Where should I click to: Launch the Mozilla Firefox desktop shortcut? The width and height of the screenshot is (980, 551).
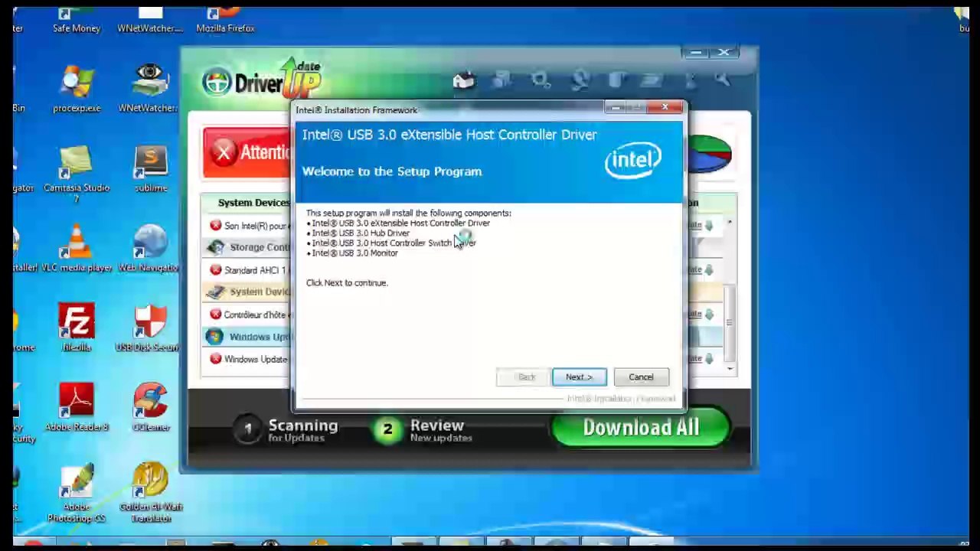[x=225, y=20]
